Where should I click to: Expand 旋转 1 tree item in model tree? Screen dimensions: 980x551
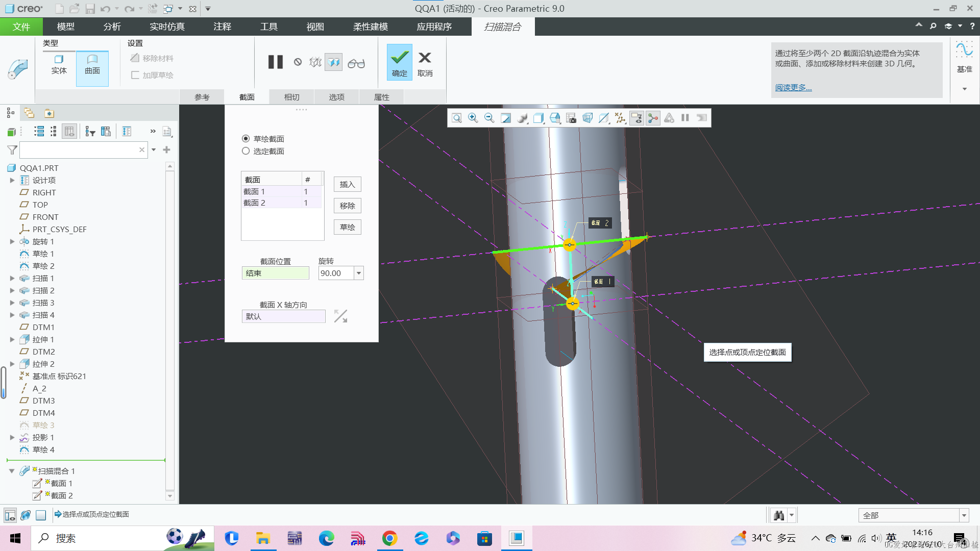click(x=11, y=241)
